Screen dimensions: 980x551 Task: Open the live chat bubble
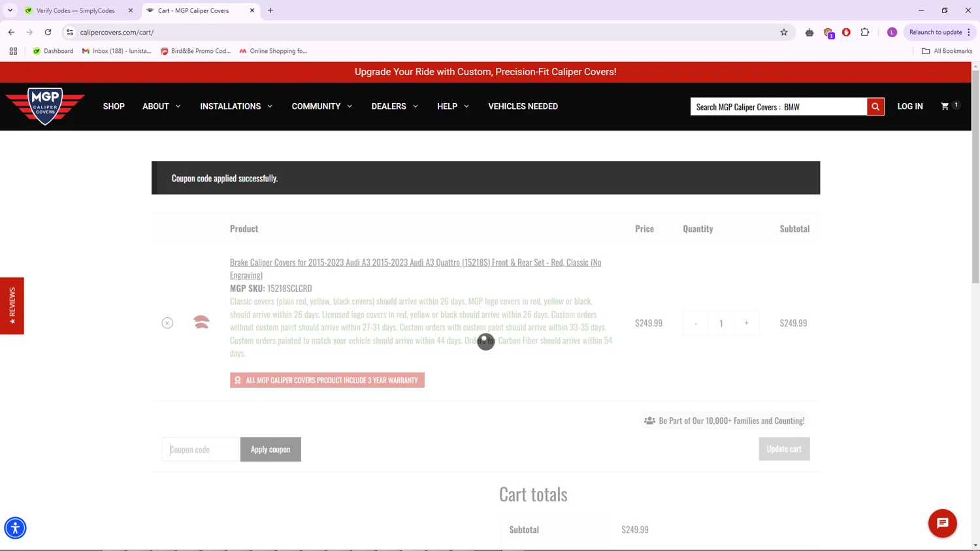942,523
